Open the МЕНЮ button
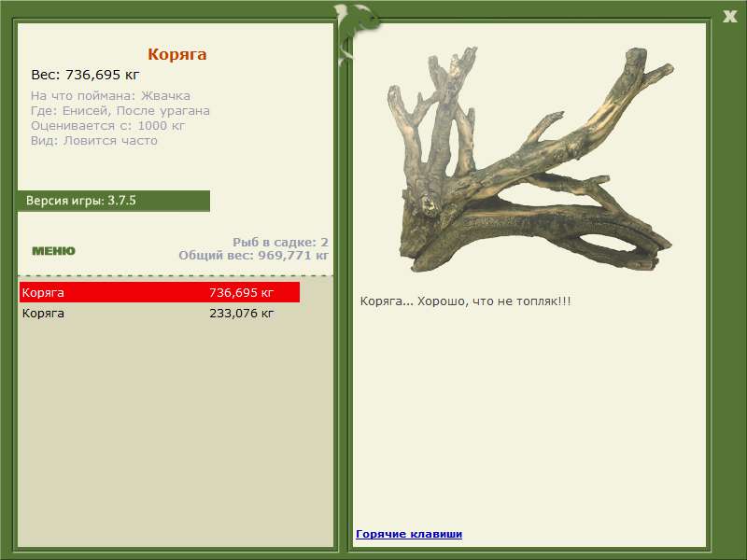747x560 pixels. 53,251
